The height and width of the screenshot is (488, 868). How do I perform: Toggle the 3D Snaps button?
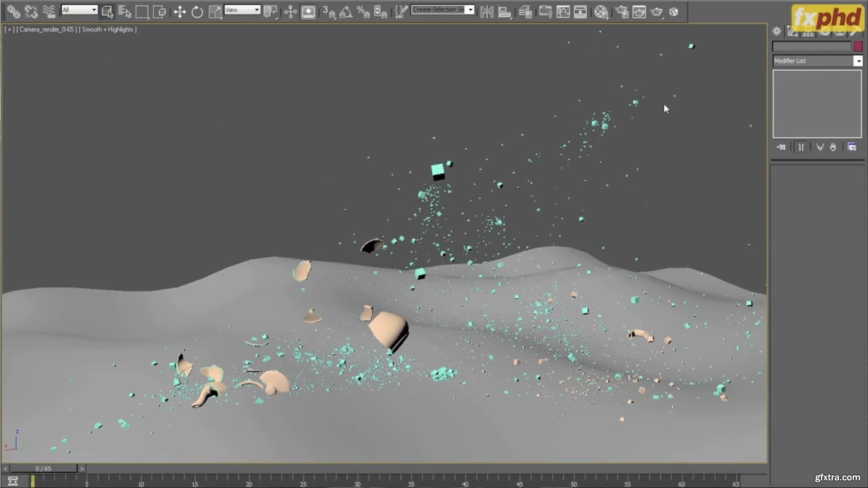(329, 12)
